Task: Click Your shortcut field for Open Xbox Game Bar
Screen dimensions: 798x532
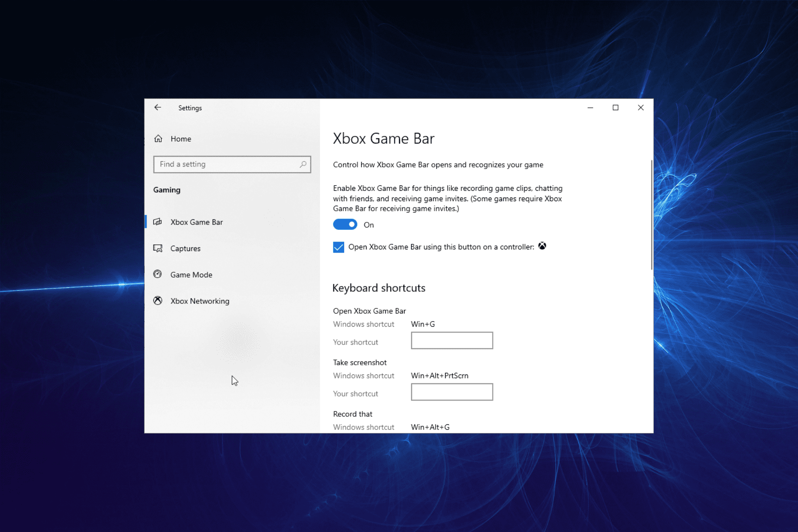Action: click(x=452, y=340)
